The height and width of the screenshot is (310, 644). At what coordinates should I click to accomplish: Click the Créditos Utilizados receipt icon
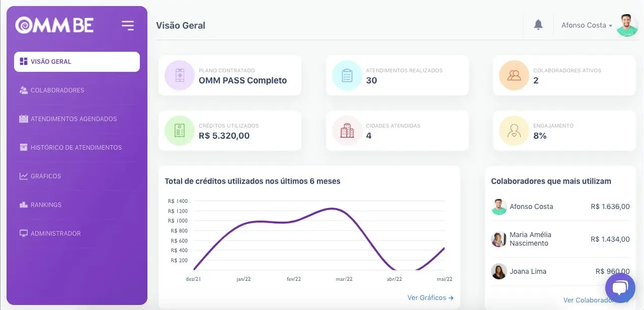coord(179,131)
